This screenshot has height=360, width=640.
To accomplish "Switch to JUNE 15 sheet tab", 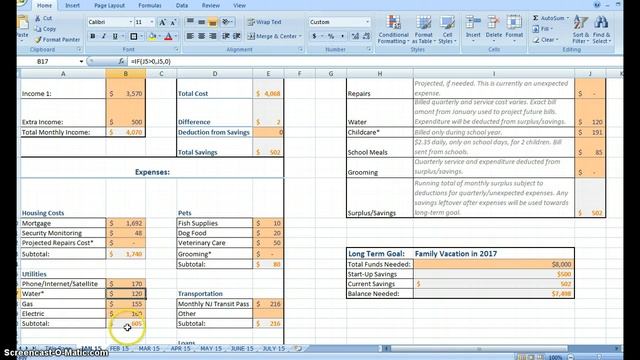I will pyautogui.click(x=242, y=349).
